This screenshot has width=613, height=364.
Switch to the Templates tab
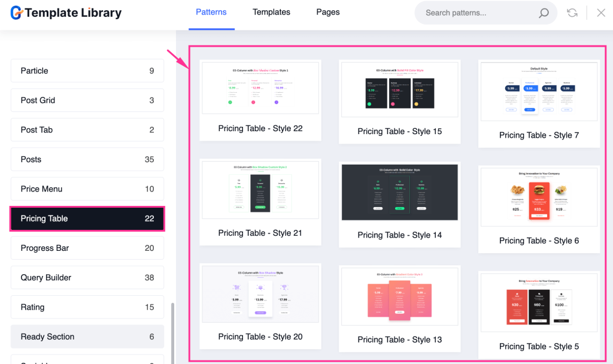[x=271, y=12]
